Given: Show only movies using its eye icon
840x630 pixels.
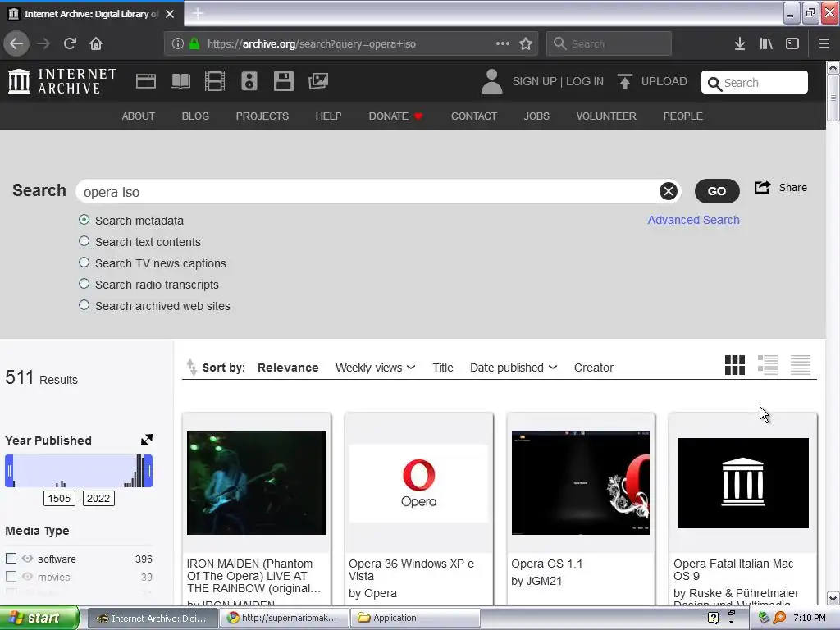Looking at the screenshot, I should click(27, 577).
